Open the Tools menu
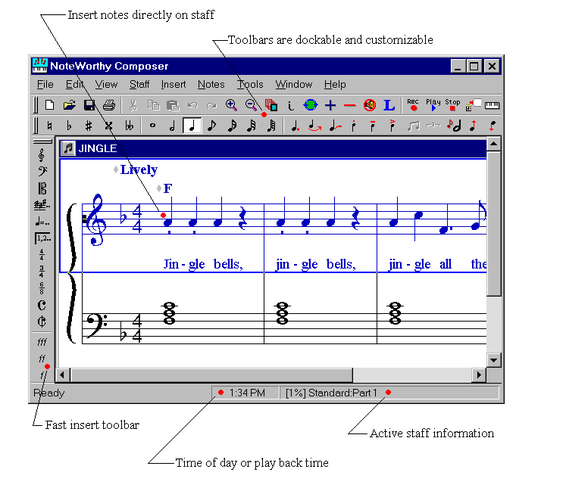 point(250,84)
